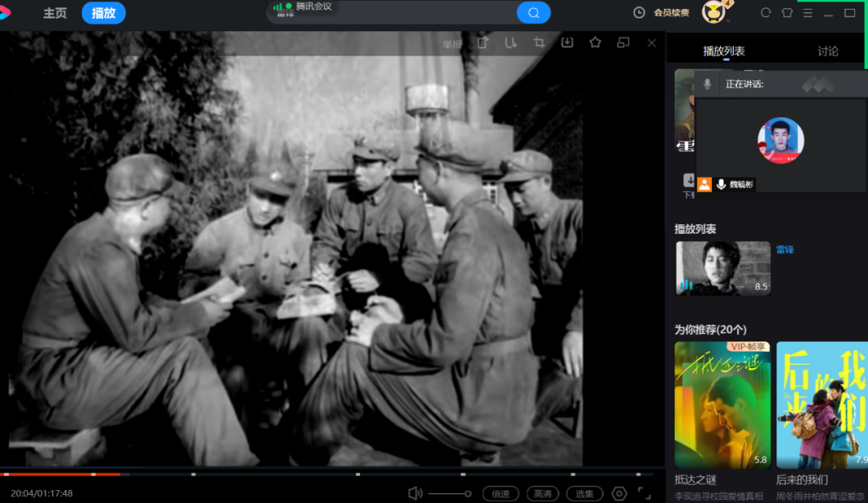Click the share icon above video
Screen dimensions: 868x503
pos(483,43)
